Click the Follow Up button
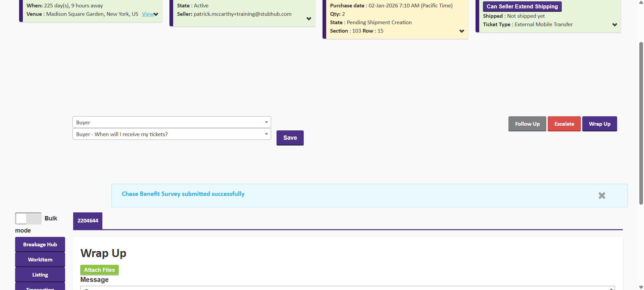Screen dimensions: 644x290 tap(527, 124)
